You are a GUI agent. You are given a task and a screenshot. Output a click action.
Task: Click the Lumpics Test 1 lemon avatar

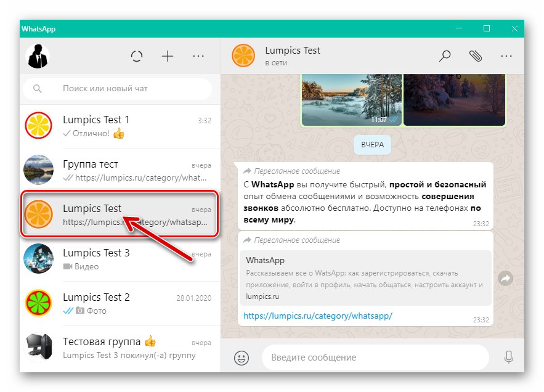(x=39, y=125)
